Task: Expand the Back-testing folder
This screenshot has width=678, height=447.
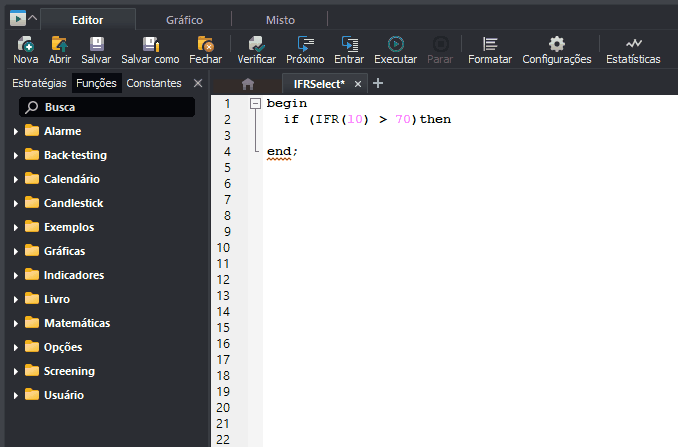Action: [16, 155]
